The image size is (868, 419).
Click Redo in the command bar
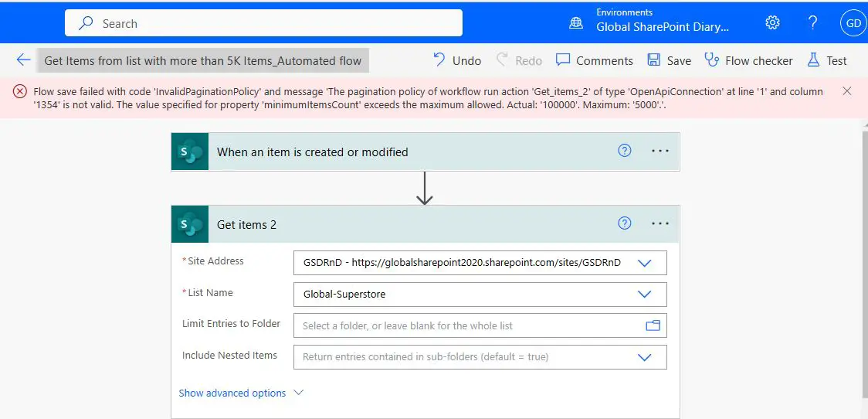click(x=519, y=60)
